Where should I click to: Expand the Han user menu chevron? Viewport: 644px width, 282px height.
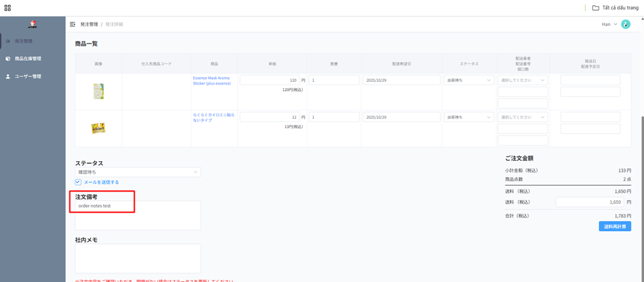pos(616,24)
